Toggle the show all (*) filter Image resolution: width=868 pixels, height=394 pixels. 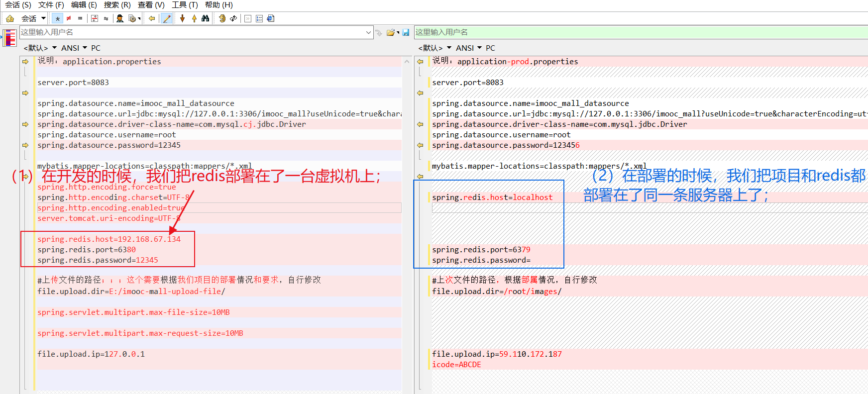point(58,18)
